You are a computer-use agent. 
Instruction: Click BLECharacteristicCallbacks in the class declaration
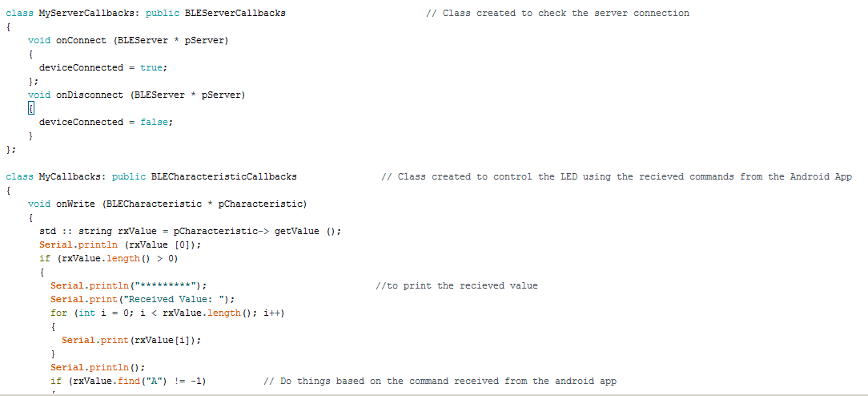click(223, 176)
